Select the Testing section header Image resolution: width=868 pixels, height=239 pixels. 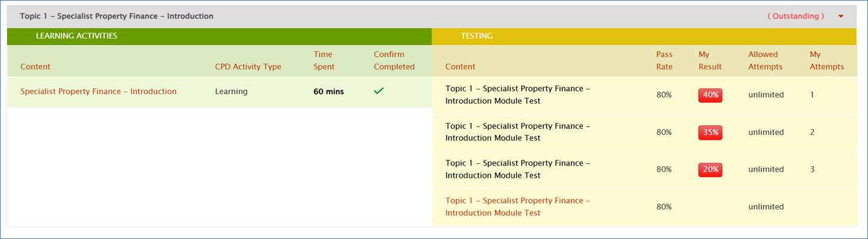tap(476, 36)
